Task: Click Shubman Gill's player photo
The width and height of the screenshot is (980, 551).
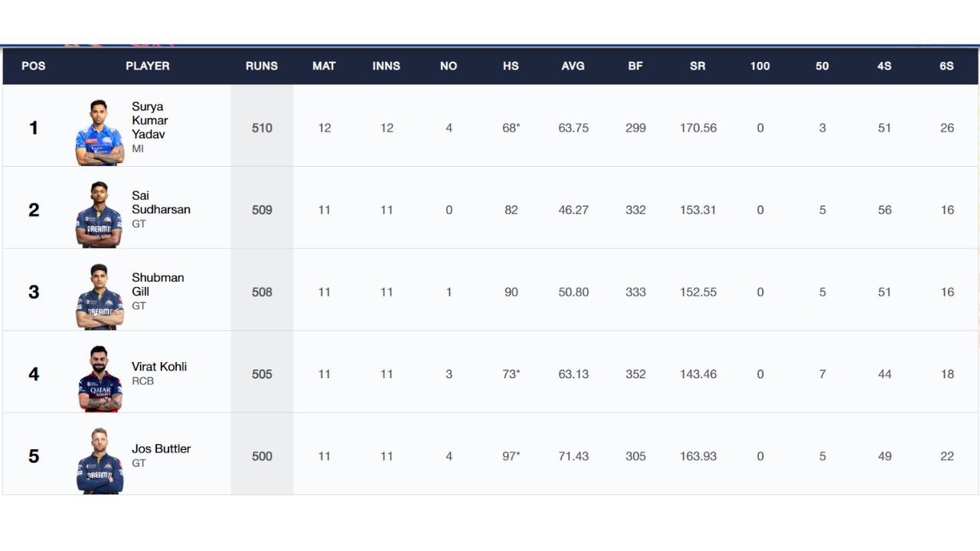Action: 100,297
